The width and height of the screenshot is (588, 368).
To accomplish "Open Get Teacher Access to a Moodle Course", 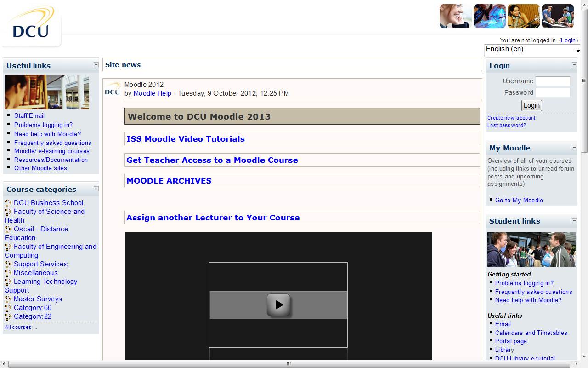I will coord(212,160).
